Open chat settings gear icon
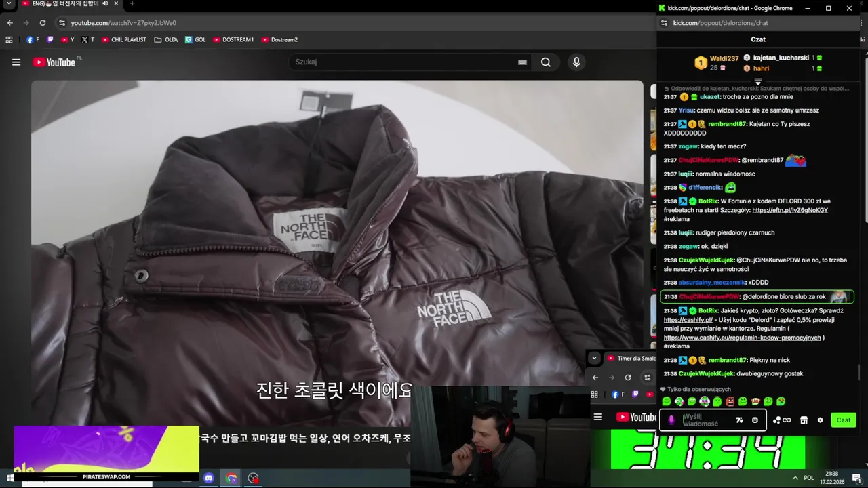Viewport: 868px width, 488px height. point(820,420)
